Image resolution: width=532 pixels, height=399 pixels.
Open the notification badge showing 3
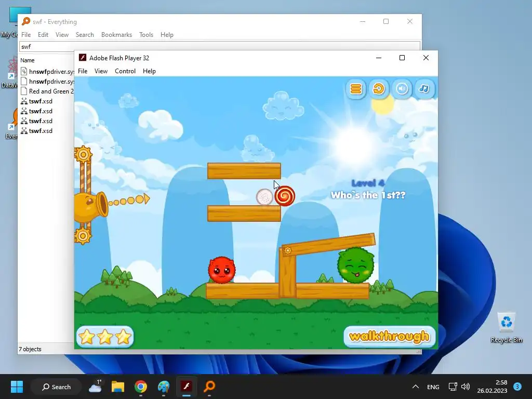click(517, 387)
